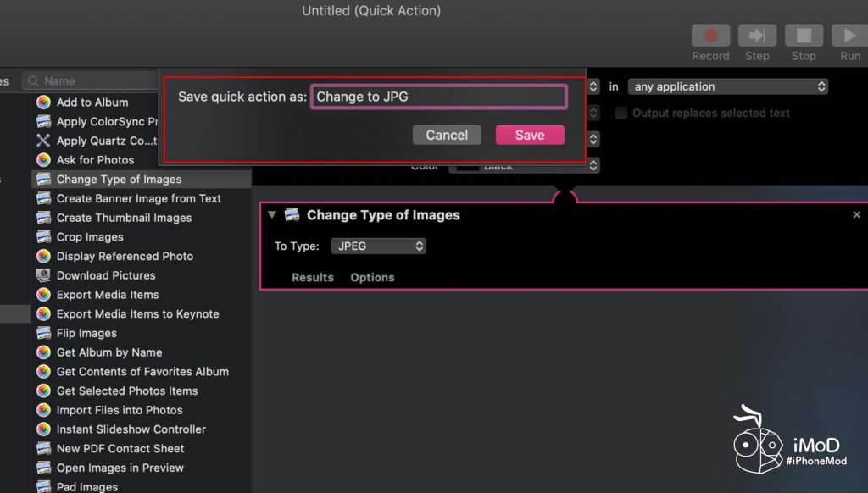This screenshot has height=493, width=868.
Task: Click the Stop workflow icon
Action: click(x=804, y=36)
